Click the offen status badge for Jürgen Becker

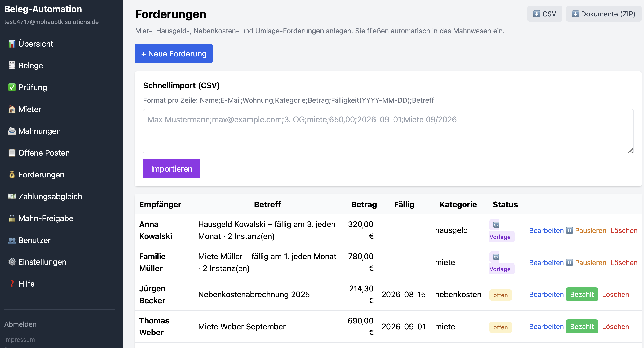[x=500, y=295]
